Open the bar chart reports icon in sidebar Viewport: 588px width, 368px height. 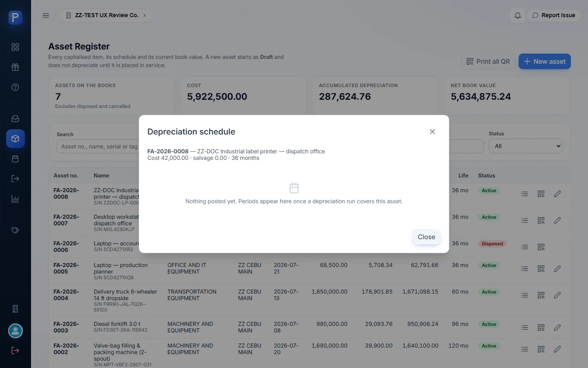coord(16,199)
